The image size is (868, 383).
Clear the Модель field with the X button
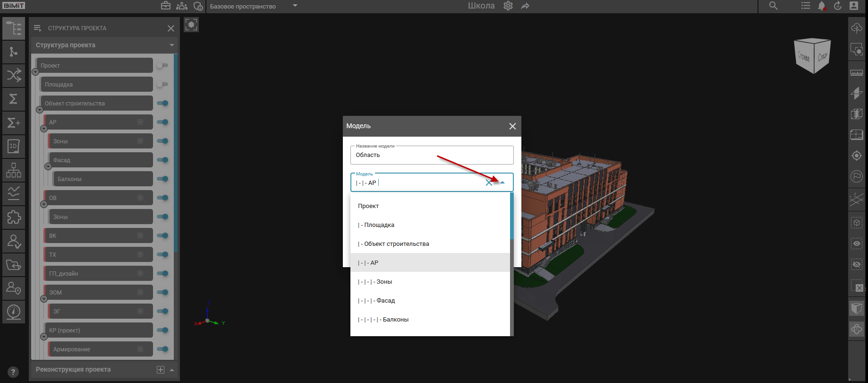tap(489, 183)
